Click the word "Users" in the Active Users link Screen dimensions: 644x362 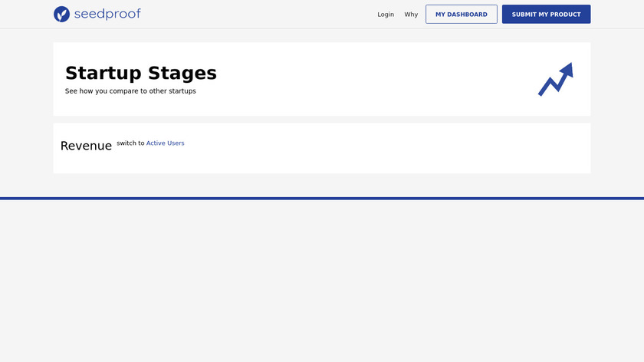pos(176,143)
